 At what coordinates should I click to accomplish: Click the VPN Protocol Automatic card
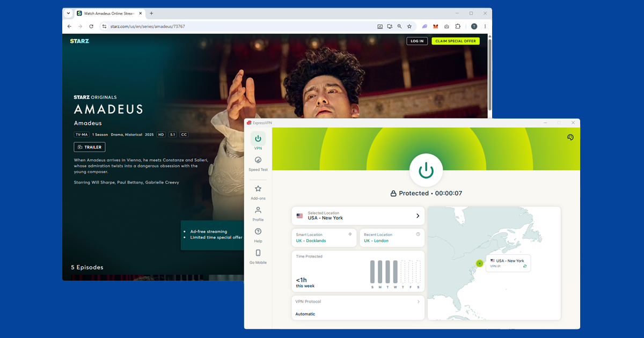point(358,308)
